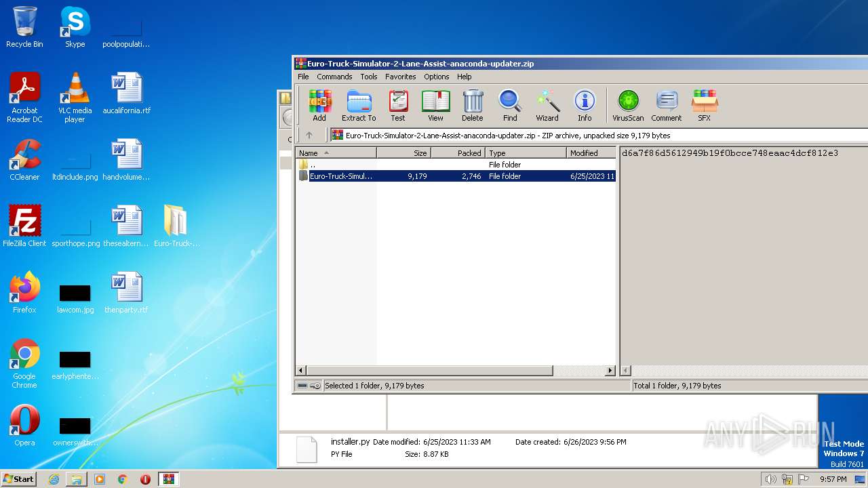This screenshot has width=868, height=488.
Task: Launch the Wizard tool
Action: tap(547, 106)
